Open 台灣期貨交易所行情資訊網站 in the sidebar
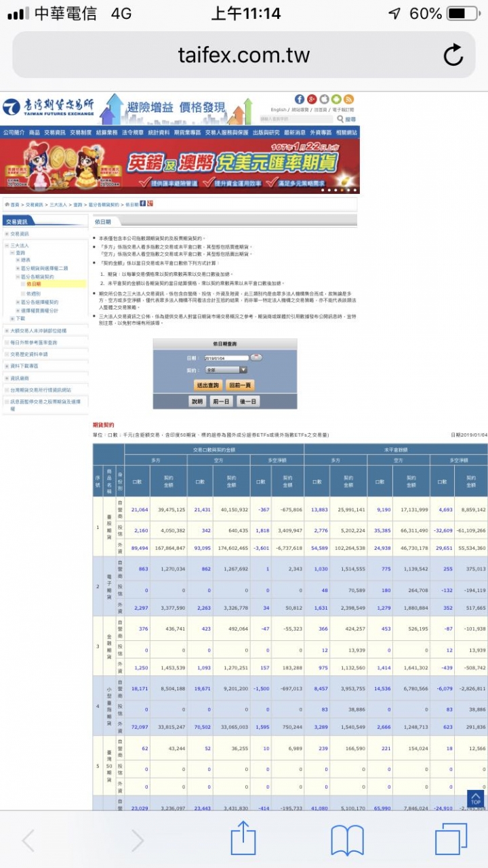This screenshot has height=868, width=488. pyautogui.click(x=41, y=390)
